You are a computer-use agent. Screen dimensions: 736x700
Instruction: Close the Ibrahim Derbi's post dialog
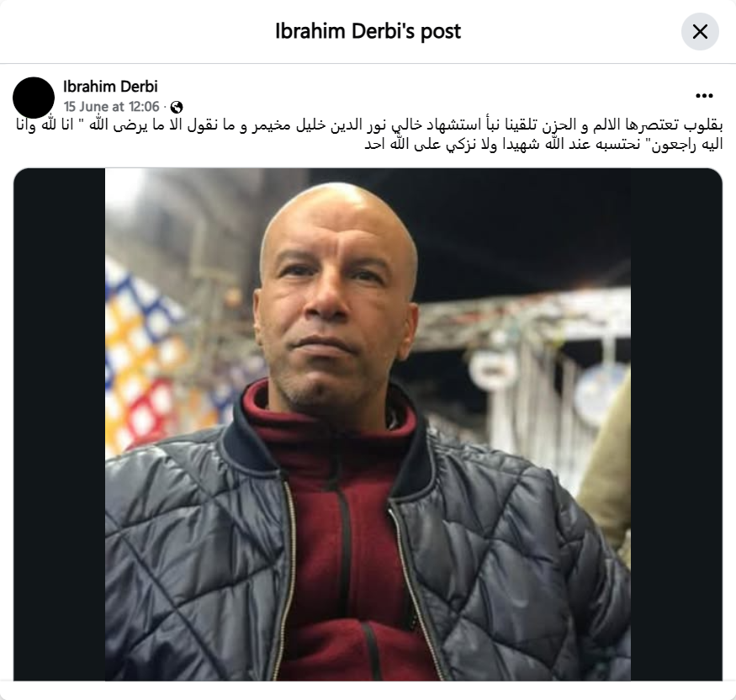tap(700, 31)
